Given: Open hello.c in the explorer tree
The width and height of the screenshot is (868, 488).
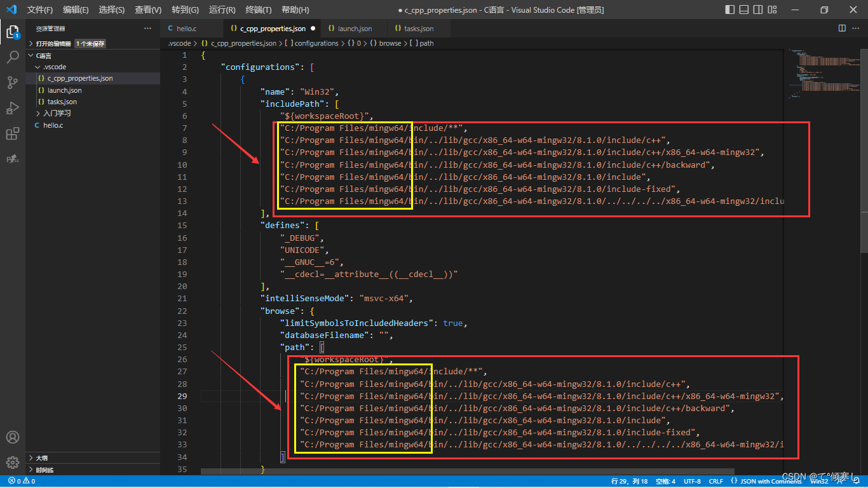Looking at the screenshot, I should point(93,125).
